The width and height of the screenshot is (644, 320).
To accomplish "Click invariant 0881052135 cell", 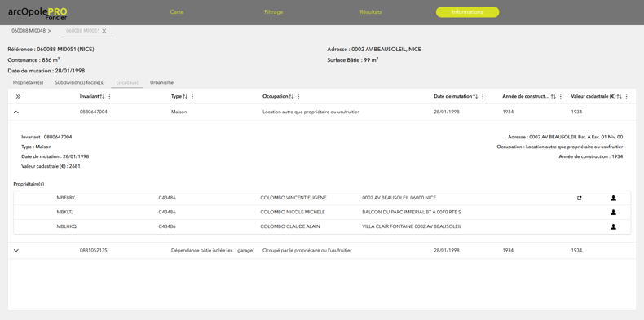I will click(x=93, y=250).
